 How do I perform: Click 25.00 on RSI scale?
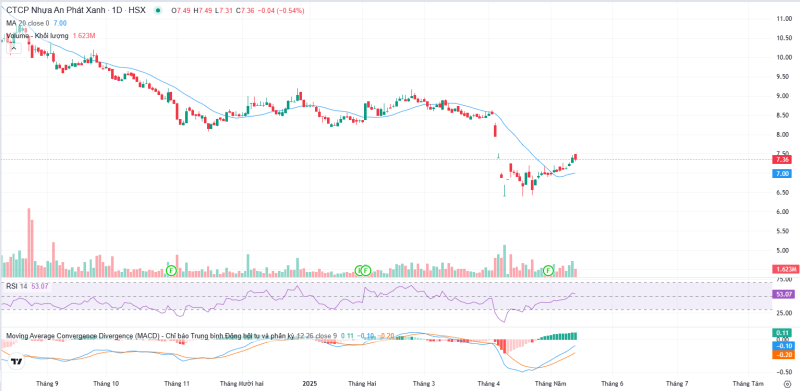[x=784, y=313]
